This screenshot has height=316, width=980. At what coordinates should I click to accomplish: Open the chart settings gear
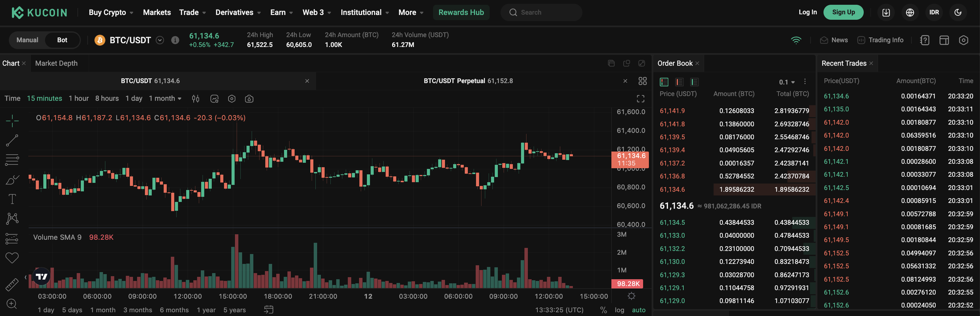[x=232, y=99]
